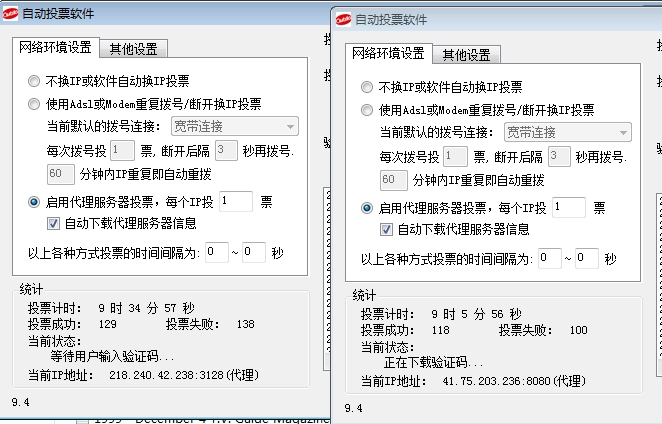Image resolution: width=662 pixels, height=424 pixels.
Task: Focus interval minimum field in right window
Action: click(x=550, y=258)
